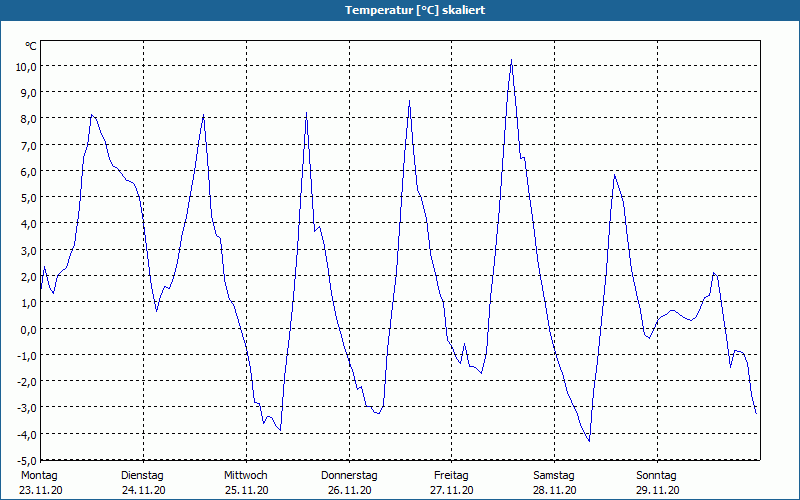Image resolution: width=800 pixels, height=500 pixels.
Task: Select the Sonntag day label
Action: click(656, 476)
